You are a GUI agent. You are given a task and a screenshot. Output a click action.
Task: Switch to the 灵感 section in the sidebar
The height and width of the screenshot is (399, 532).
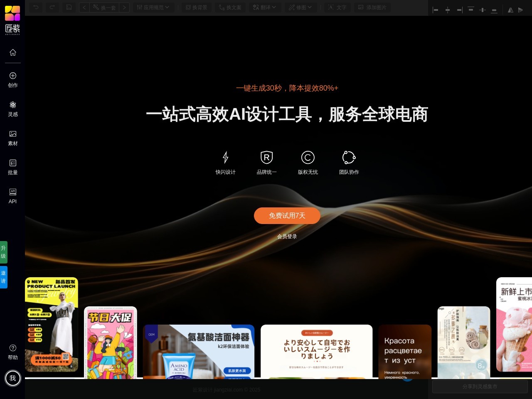pos(12,109)
